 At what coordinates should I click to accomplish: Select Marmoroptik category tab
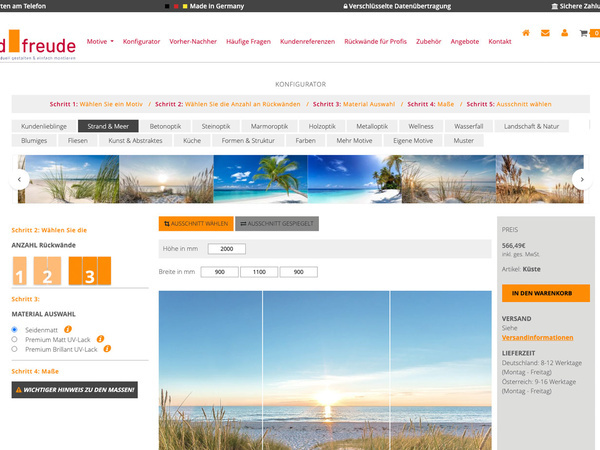pos(269,126)
